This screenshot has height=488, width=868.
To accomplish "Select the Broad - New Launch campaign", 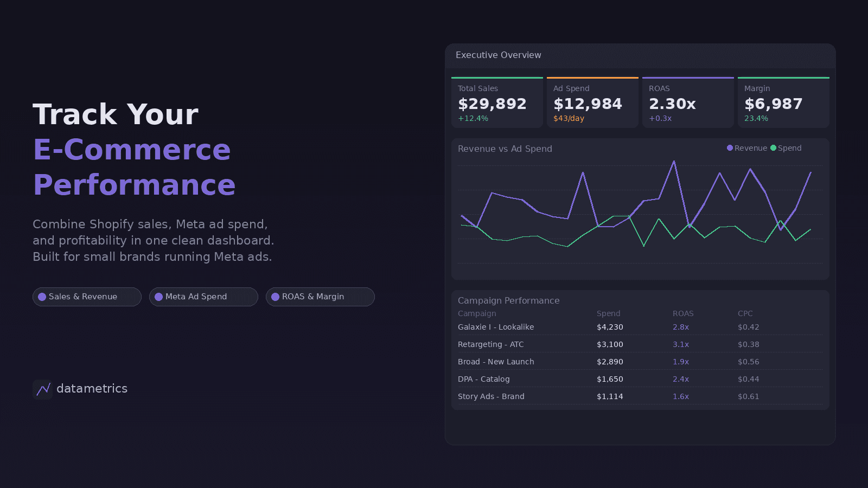I will 496,362.
